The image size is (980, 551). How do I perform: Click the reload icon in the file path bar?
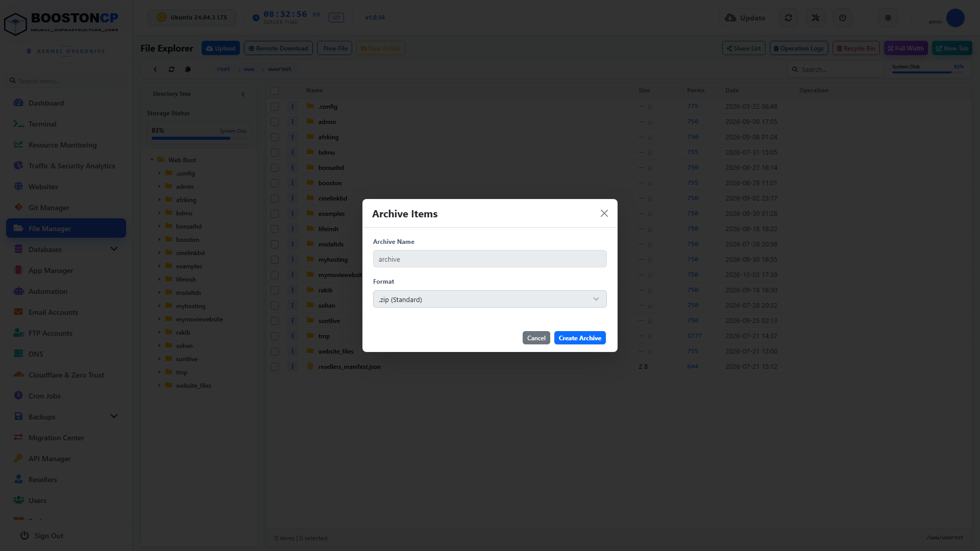pyautogui.click(x=171, y=69)
